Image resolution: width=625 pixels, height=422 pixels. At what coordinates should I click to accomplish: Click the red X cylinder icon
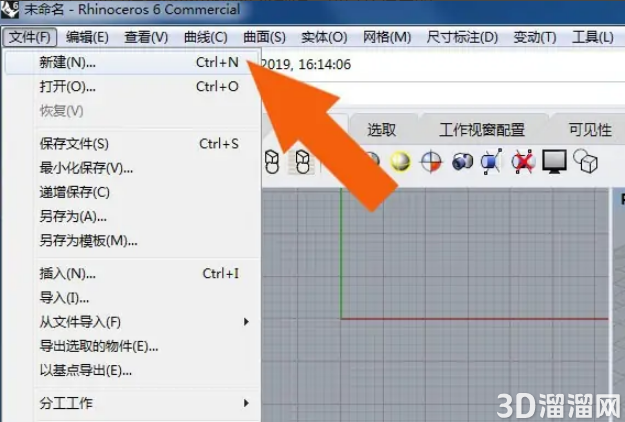(x=523, y=162)
